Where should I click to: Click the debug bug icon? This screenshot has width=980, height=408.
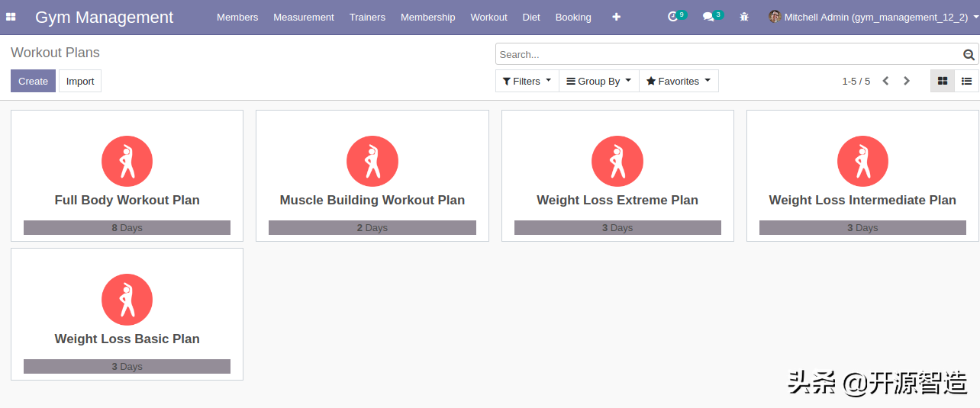744,17
